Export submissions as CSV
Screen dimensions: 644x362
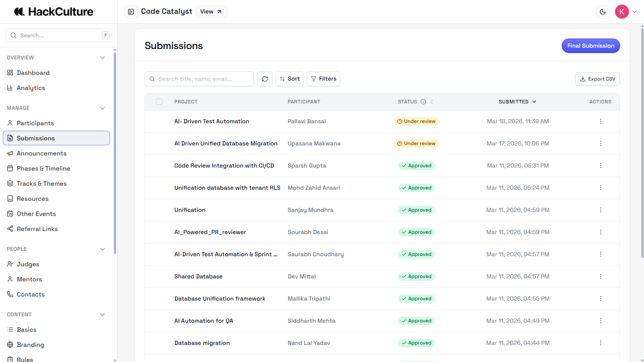click(x=597, y=79)
